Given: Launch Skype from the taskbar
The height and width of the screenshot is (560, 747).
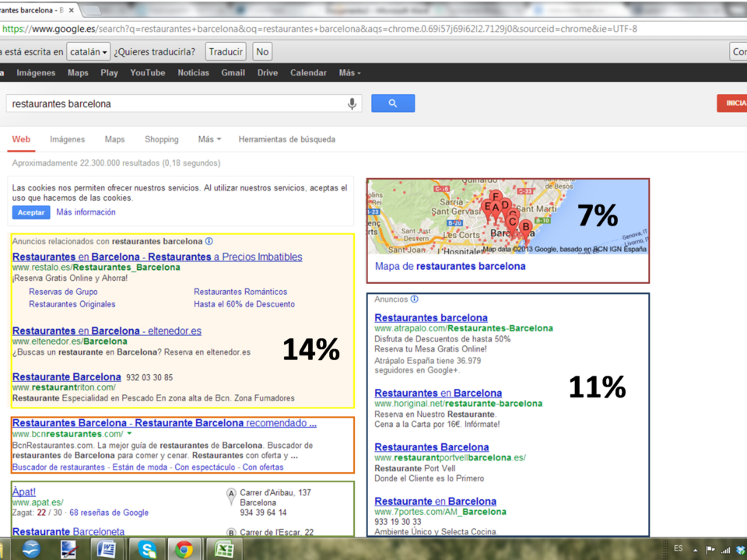Looking at the screenshot, I should point(146,549).
